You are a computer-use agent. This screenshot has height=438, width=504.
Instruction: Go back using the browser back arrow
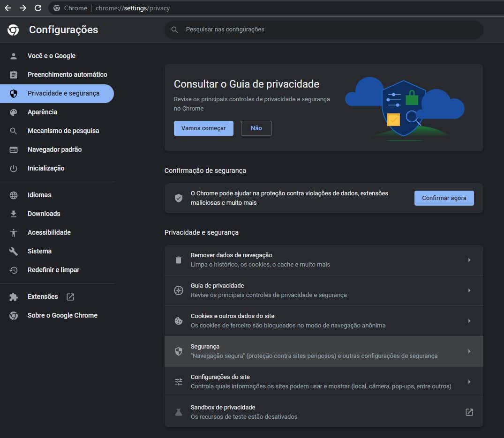point(8,8)
